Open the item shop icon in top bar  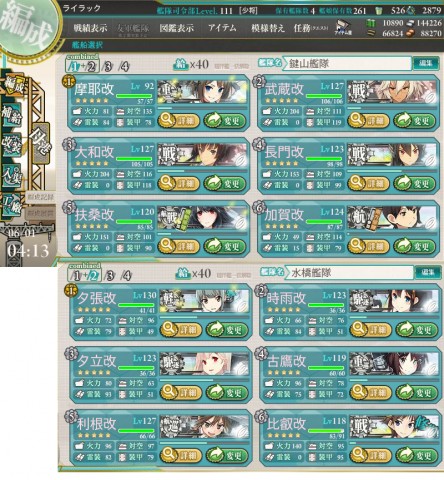point(343,28)
